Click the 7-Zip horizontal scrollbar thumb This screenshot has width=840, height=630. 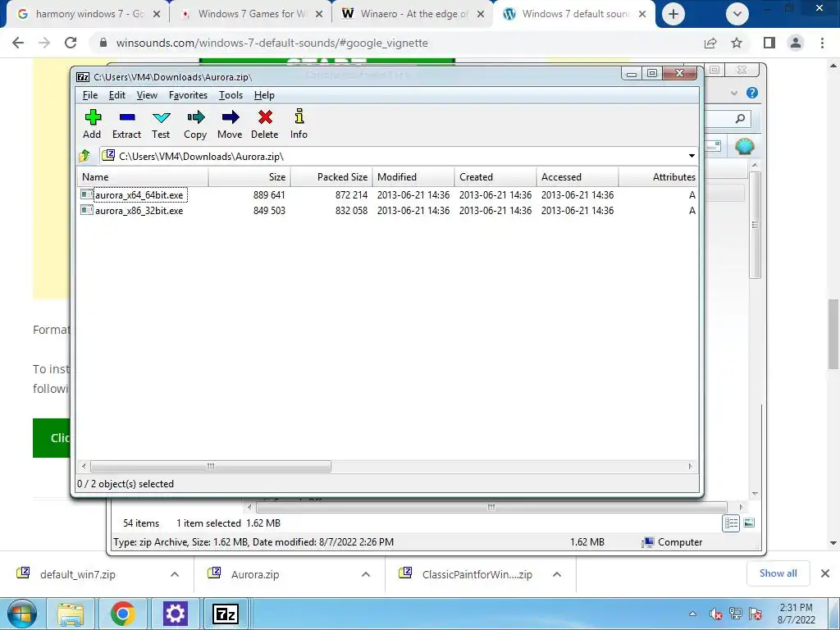coord(211,466)
